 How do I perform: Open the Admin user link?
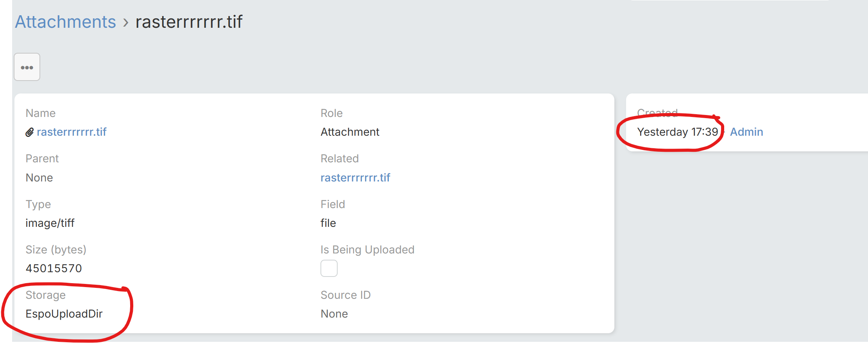pos(746,132)
